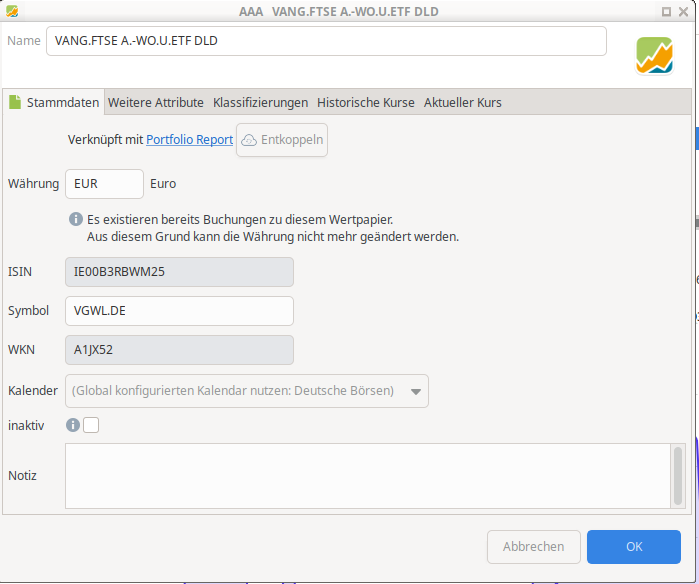Open the Klassifizierungen tab
Image resolution: width=699 pixels, height=584 pixels.
tap(260, 103)
